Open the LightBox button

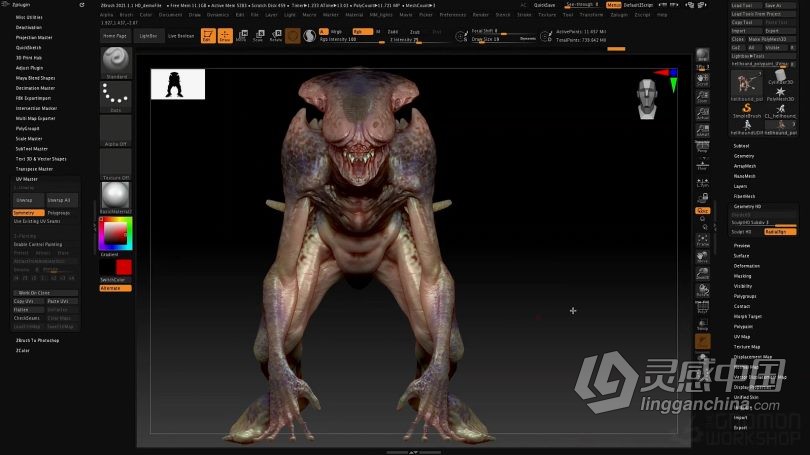tap(148, 36)
